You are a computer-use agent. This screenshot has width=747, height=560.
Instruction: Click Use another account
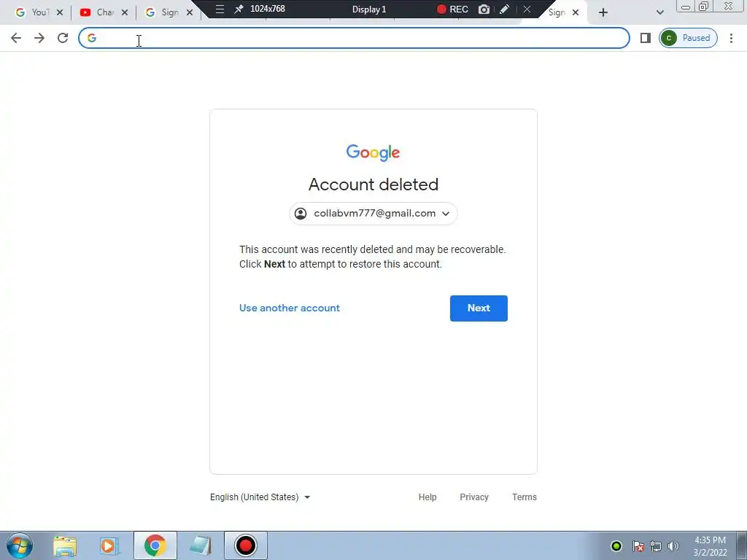pyautogui.click(x=290, y=308)
